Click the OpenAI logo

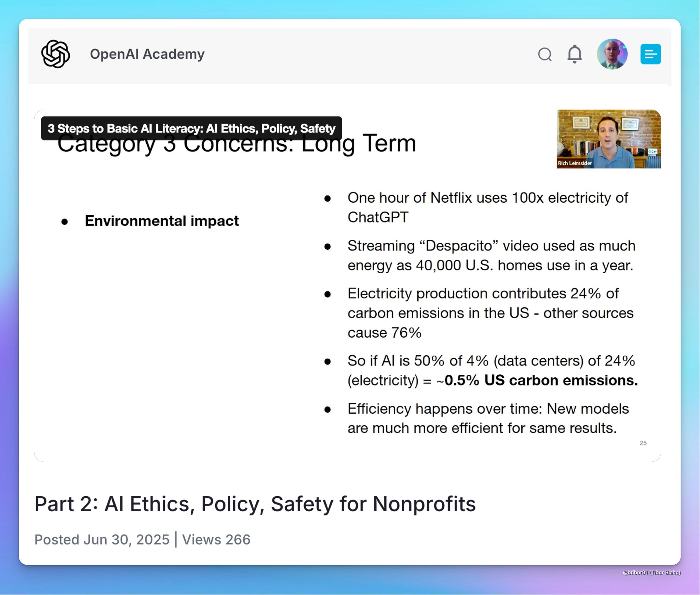click(x=55, y=54)
